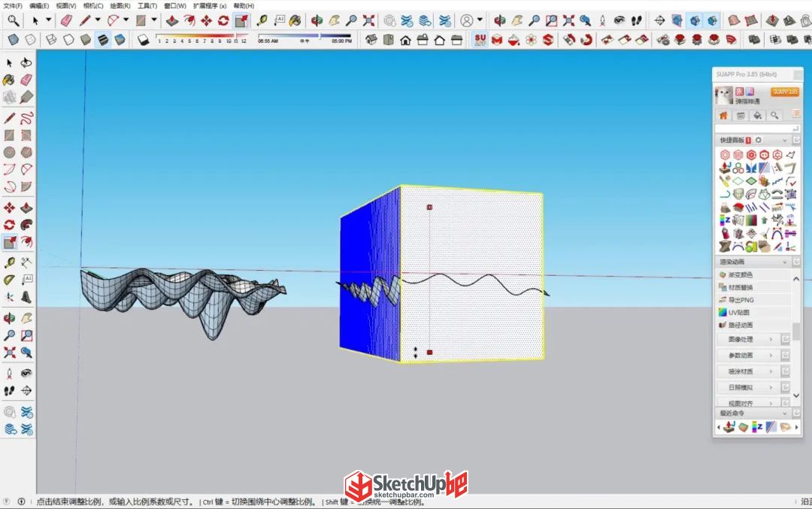
Task: Select Look Around eye tool in top toolbar
Action: click(620, 21)
